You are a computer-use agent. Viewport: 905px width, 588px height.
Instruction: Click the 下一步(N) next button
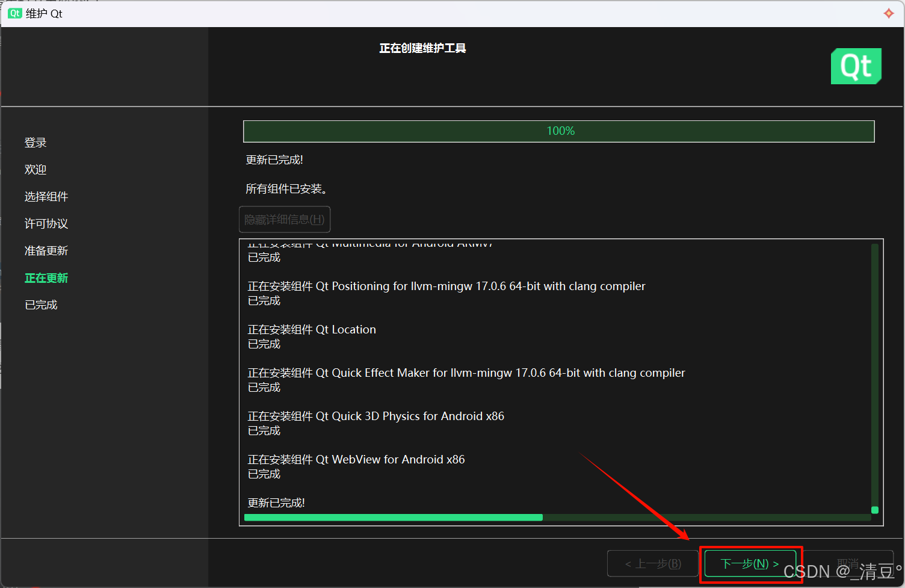pos(750,563)
